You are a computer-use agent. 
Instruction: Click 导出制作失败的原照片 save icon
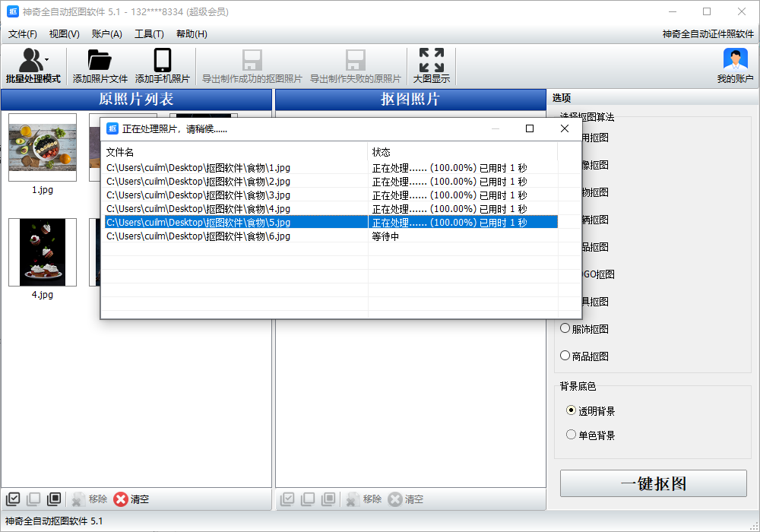tap(355, 61)
